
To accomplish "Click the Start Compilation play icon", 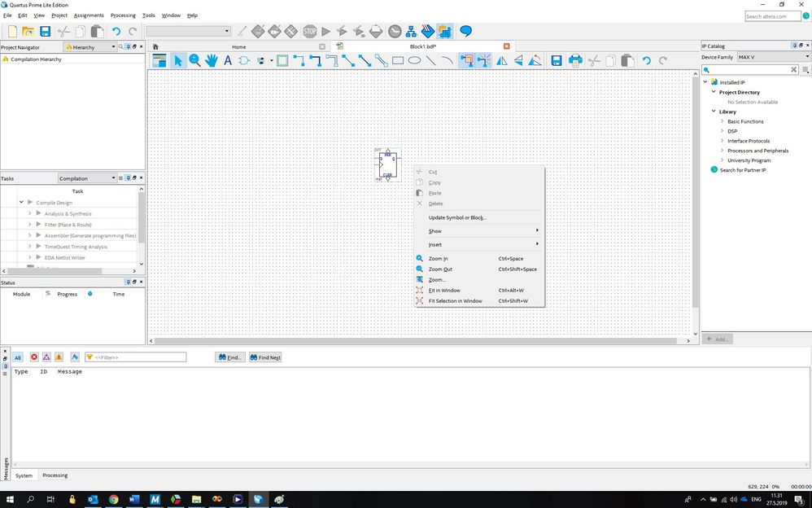I will tap(325, 32).
